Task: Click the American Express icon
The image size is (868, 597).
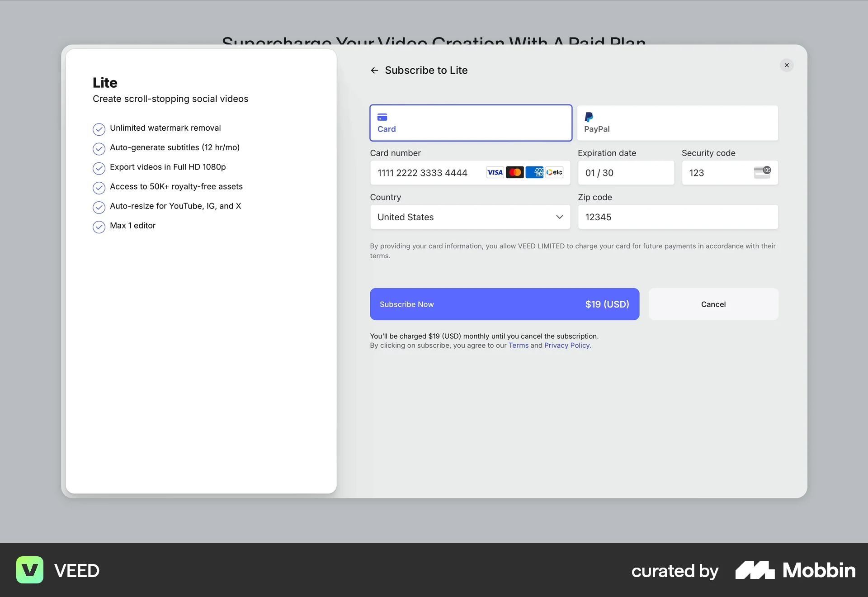Action: click(x=535, y=172)
